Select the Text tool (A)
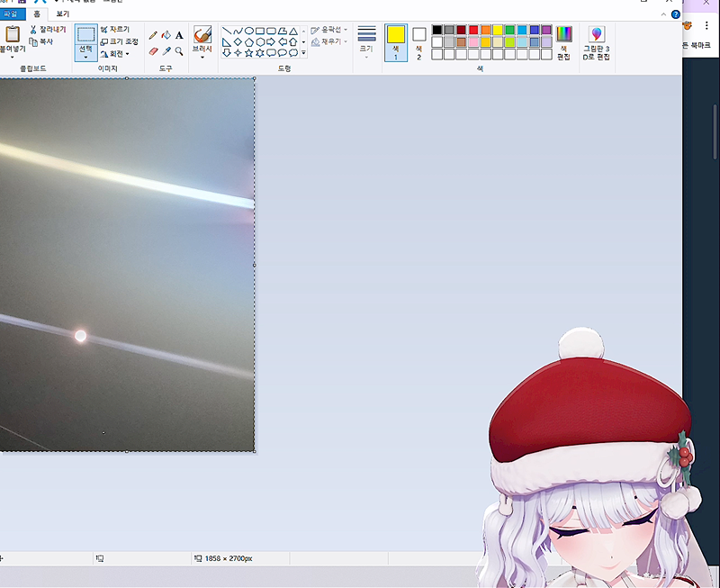 point(179,35)
